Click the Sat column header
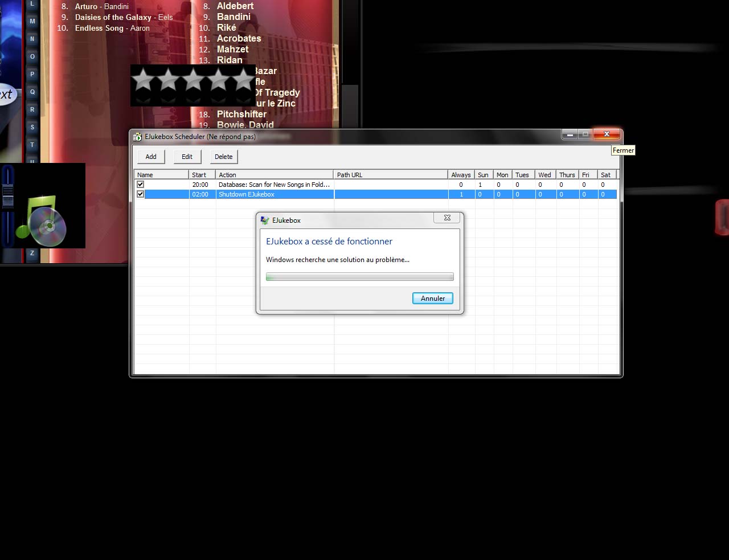This screenshot has height=560, width=729. (x=607, y=175)
